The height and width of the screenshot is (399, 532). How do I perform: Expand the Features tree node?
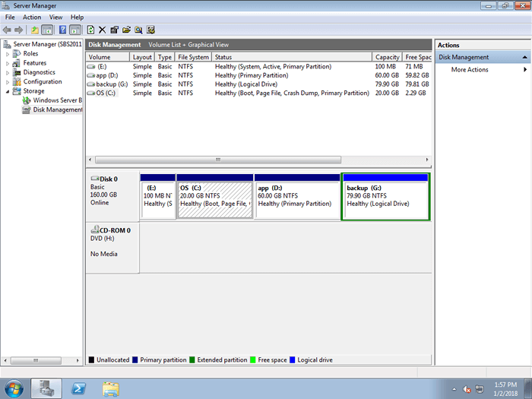click(x=8, y=63)
